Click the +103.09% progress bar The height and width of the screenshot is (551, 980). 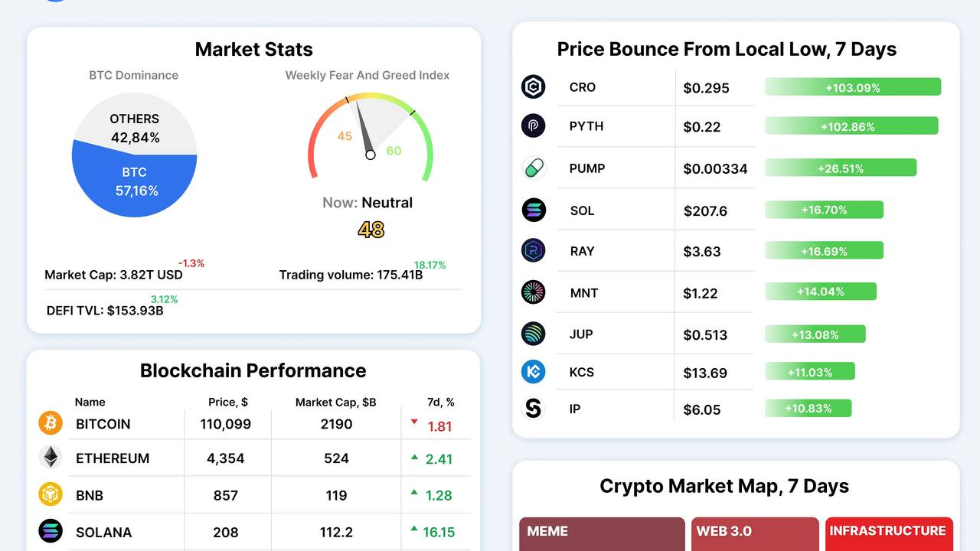[853, 87]
